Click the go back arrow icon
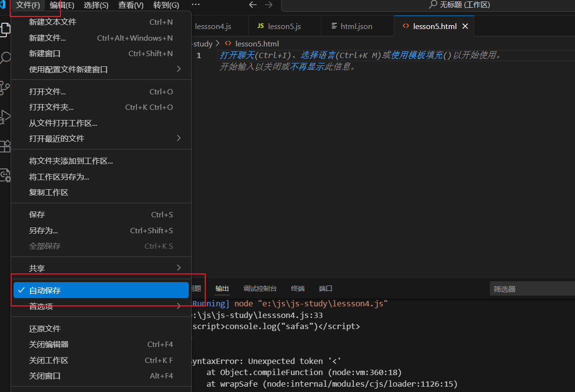Screen dimensions: 575x392 tap(253, 5)
